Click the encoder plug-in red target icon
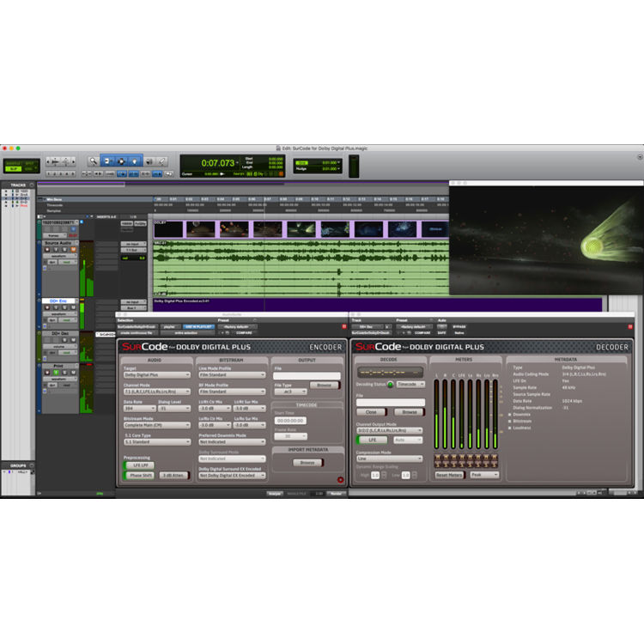The width and height of the screenshot is (644, 644). pos(344,326)
